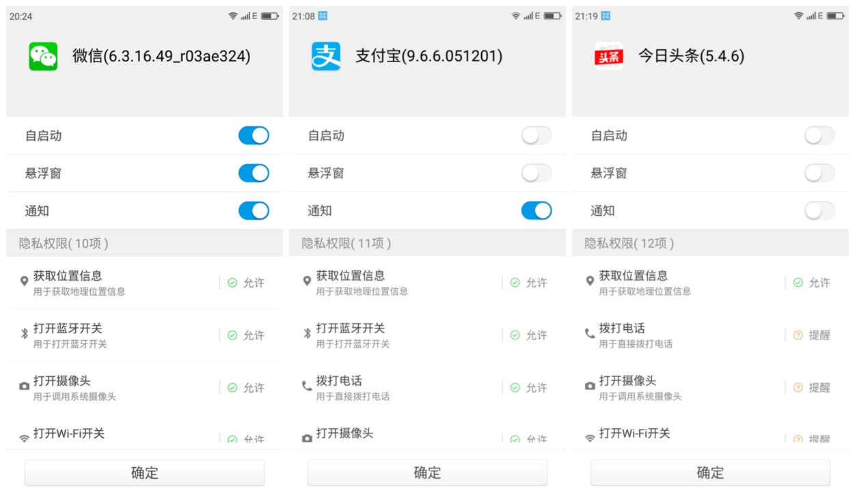Tap battery icon in Toutiao screen status bar
The width and height of the screenshot is (855, 504).
[836, 16]
